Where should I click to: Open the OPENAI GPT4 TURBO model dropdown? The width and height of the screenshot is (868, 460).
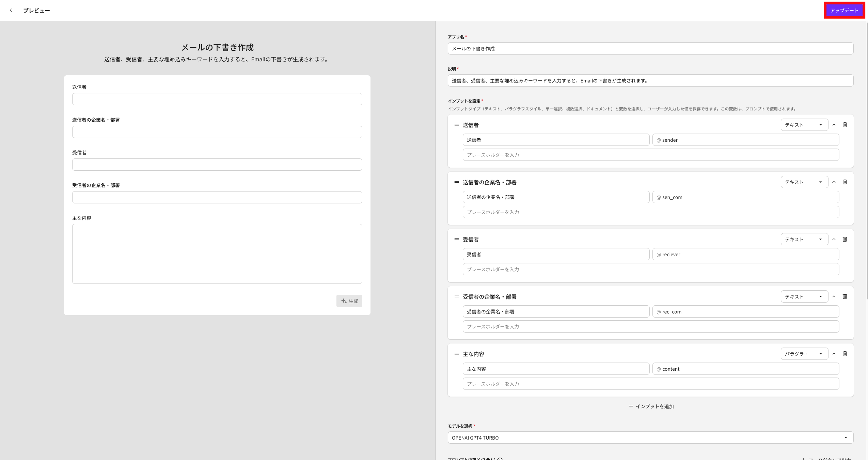point(650,438)
